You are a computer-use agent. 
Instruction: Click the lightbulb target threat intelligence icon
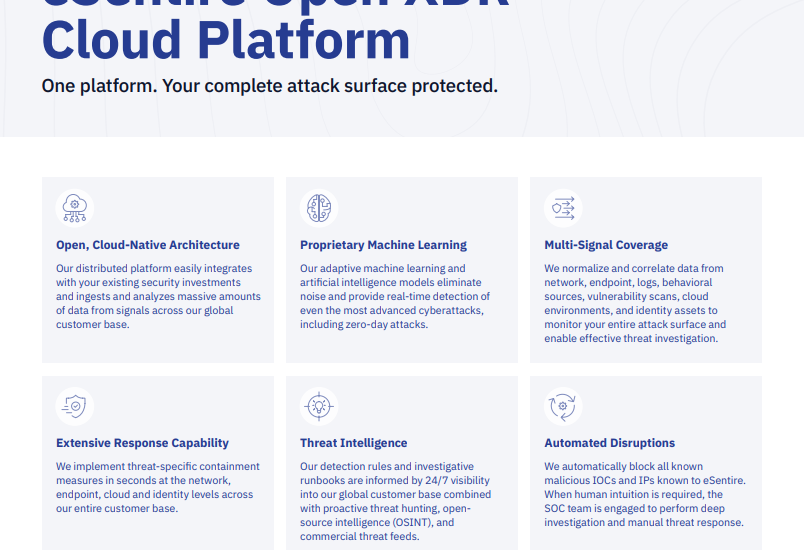coord(319,406)
